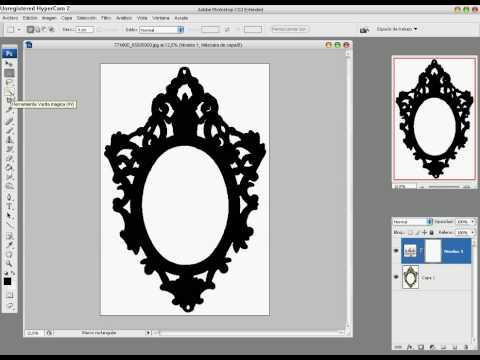
Task: Toggle lock all for the layer
Action: pyautogui.click(x=431, y=232)
